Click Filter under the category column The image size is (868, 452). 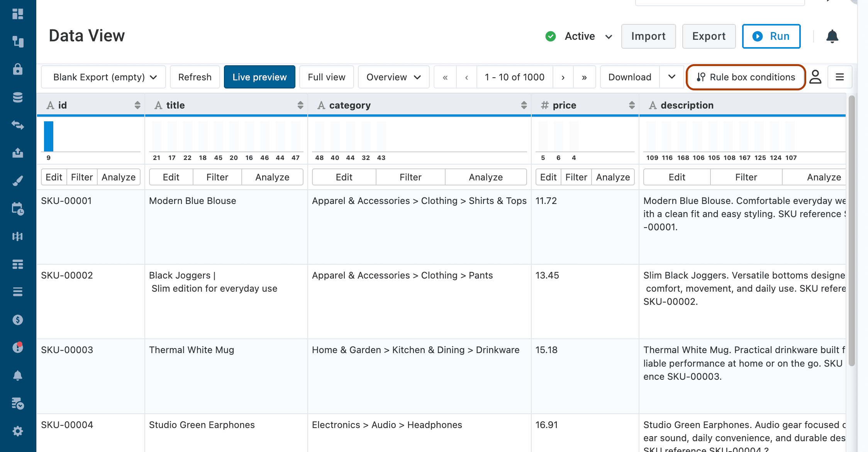(x=410, y=177)
